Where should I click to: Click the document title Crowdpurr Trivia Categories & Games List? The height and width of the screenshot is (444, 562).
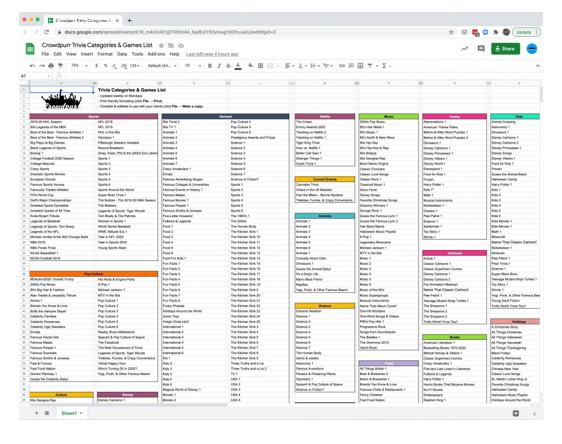tap(97, 45)
